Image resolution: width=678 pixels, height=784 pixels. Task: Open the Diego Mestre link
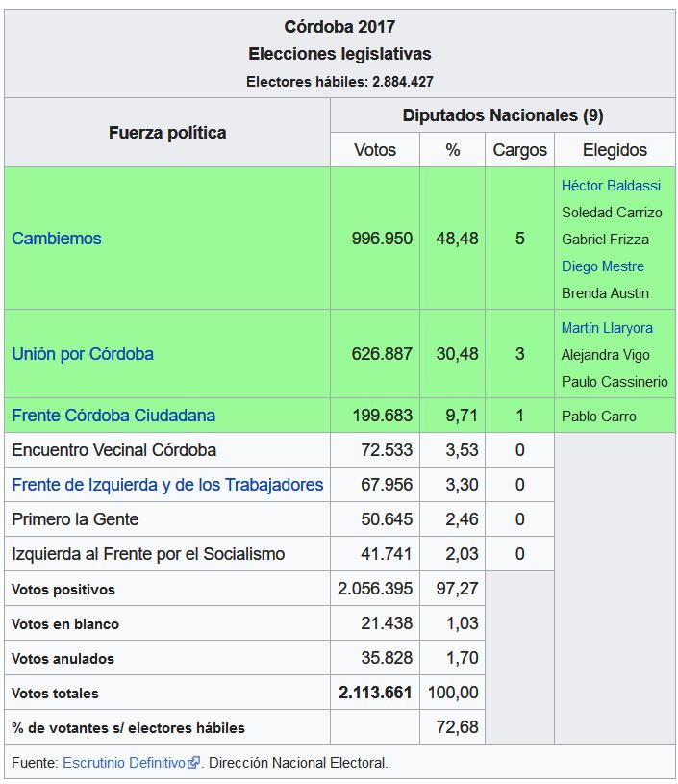(x=602, y=266)
